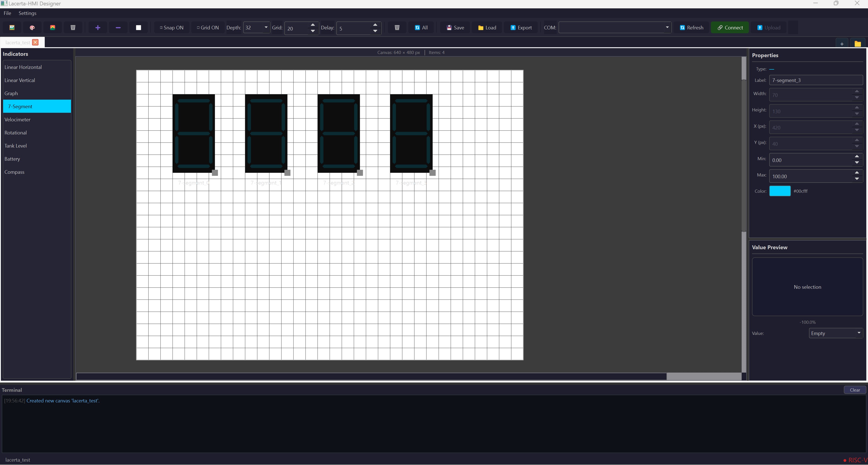Open the color palette icon

click(x=32, y=28)
